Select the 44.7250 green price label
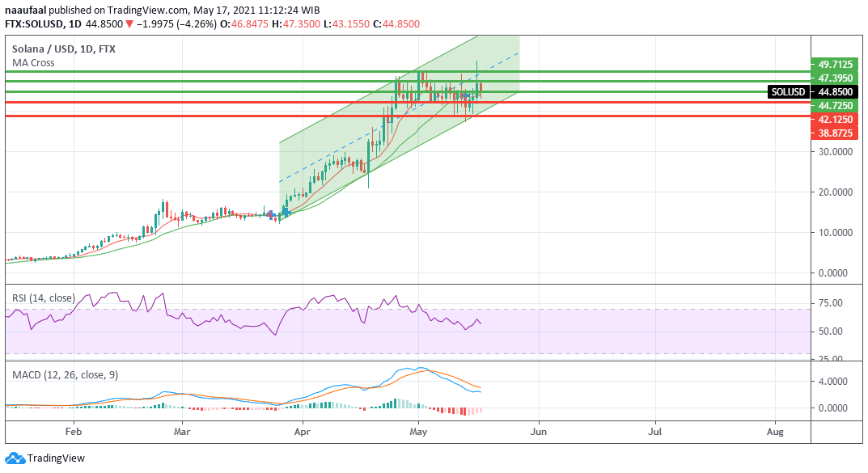 [835, 106]
